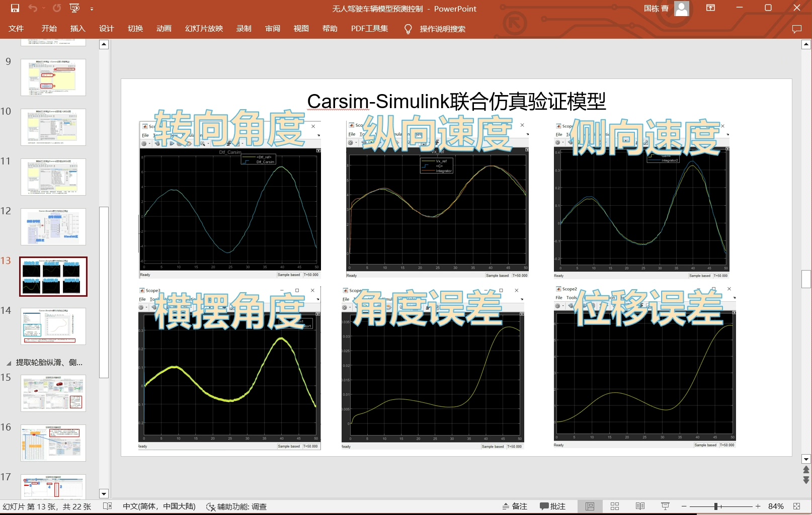Screen dimensions: 812x515
Task: Select slide 9 thumbnail
Action: (53, 77)
